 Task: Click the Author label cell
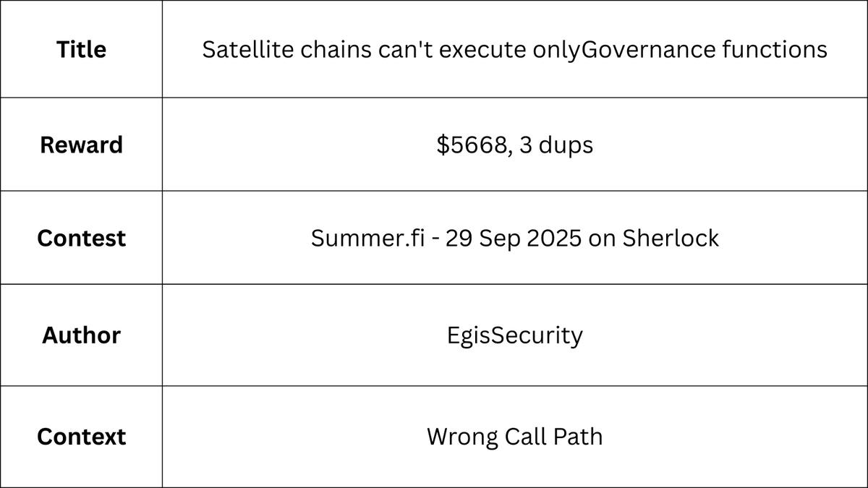[x=81, y=335]
